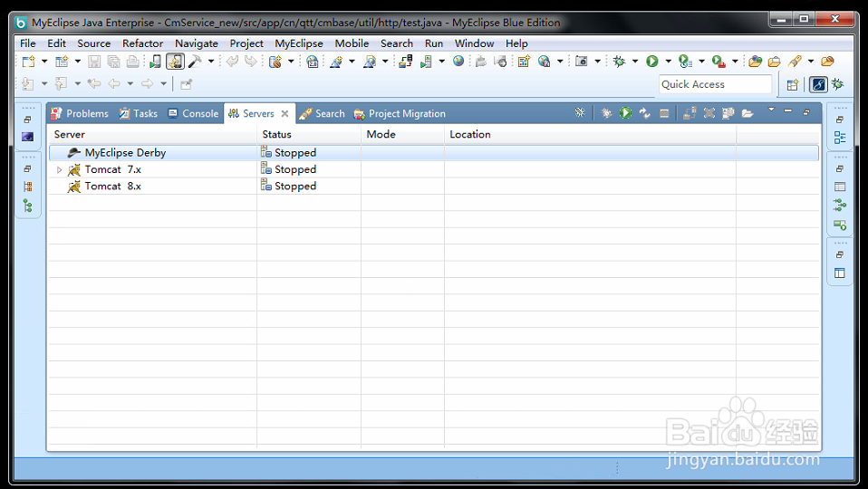
Task: Expand the Tomcat 7.x server node
Action: (59, 170)
